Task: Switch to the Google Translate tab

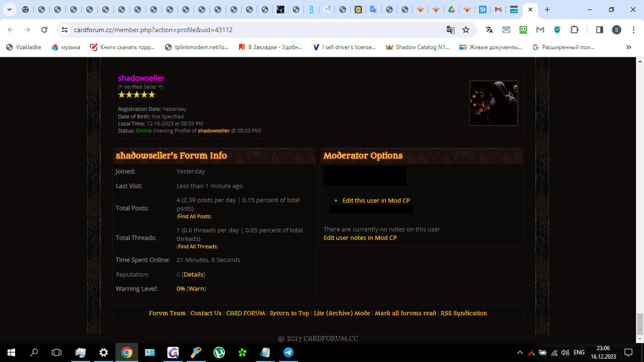Action: coord(373,10)
